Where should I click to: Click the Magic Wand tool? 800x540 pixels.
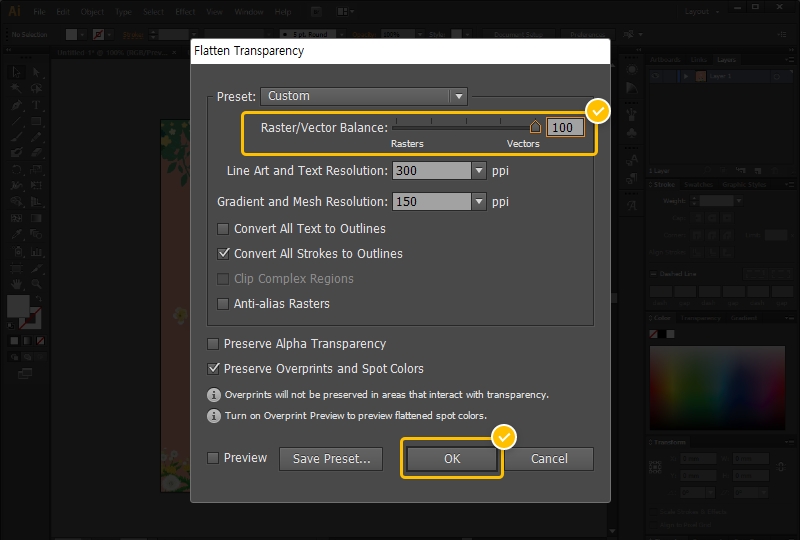[x=17, y=88]
